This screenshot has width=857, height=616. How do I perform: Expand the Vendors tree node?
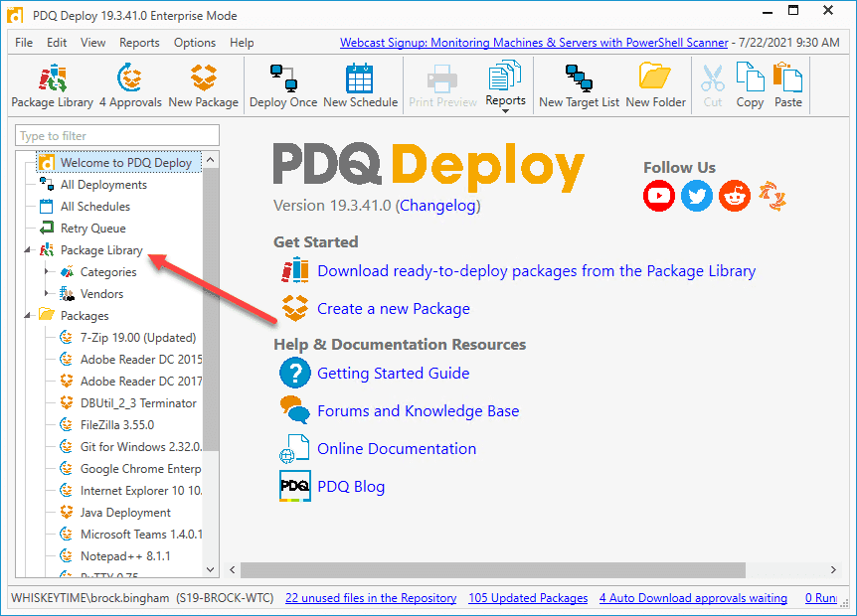pyautogui.click(x=47, y=293)
